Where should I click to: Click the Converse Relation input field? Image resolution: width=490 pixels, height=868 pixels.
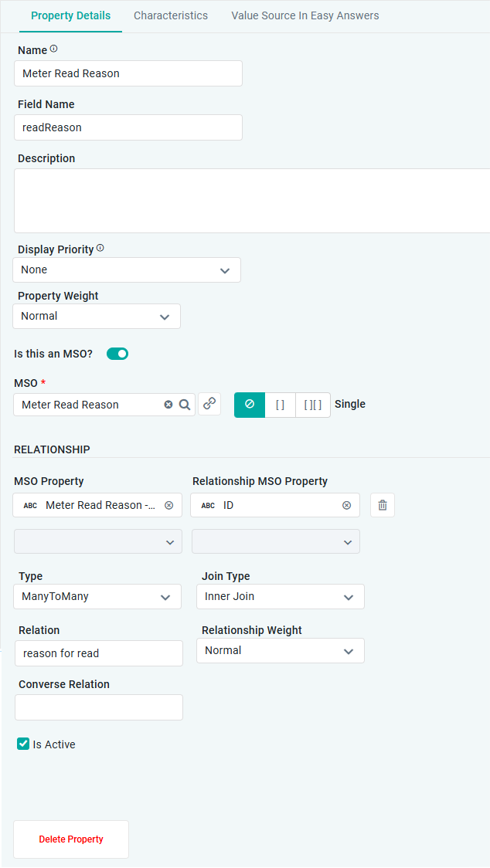pyautogui.click(x=99, y=707)
